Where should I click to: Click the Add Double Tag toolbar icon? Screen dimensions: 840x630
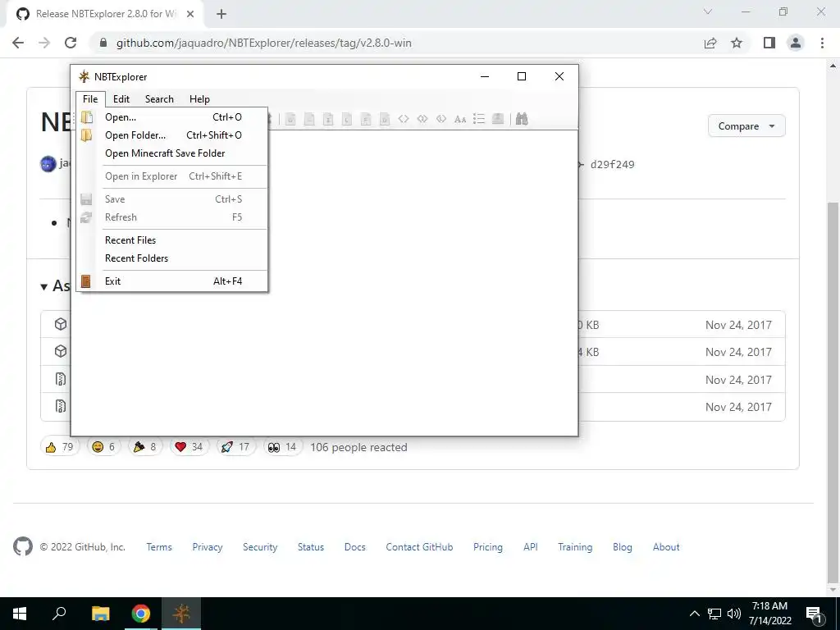coord(384,119)
